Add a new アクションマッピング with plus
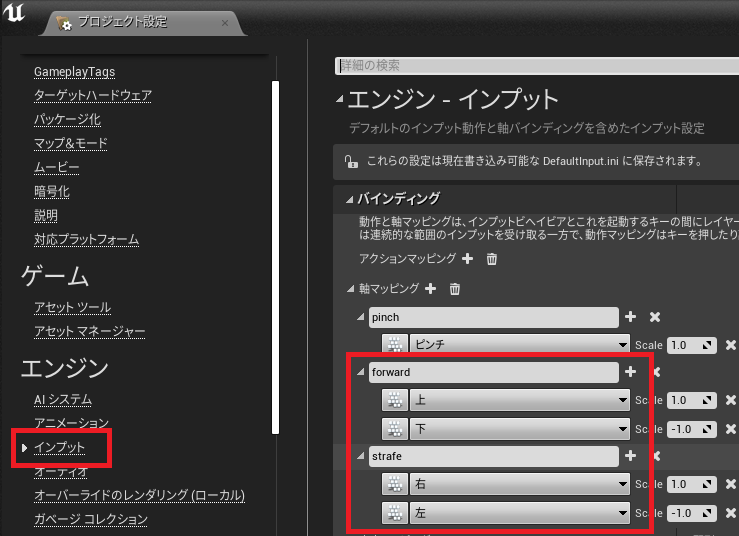Image resolution: width=739 pixels, height=536 pixels. click(x=468, y=259)
